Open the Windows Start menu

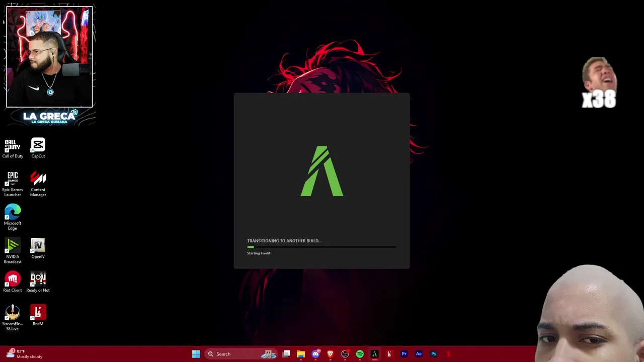196,354
